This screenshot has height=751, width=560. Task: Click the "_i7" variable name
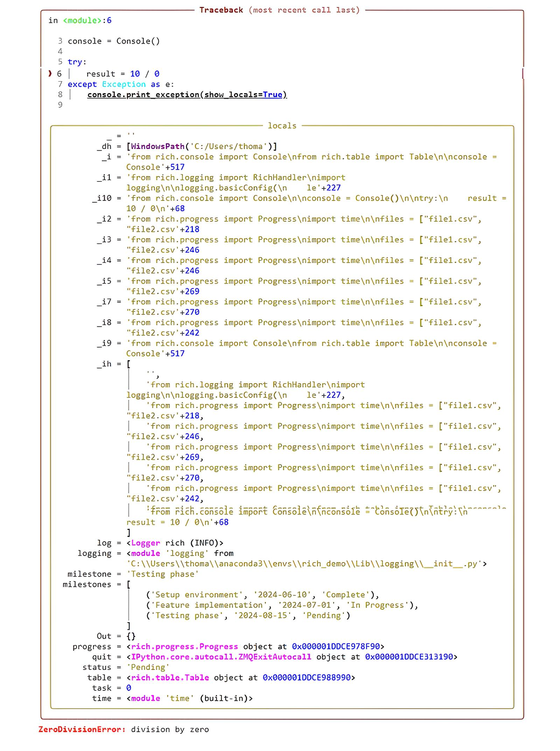104,302
